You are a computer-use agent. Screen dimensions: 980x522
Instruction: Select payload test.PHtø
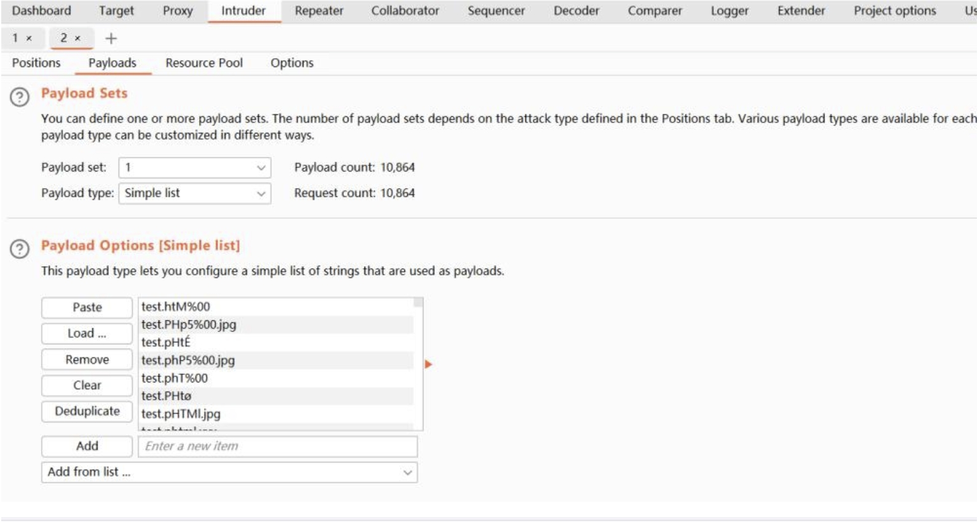[277, 396]
